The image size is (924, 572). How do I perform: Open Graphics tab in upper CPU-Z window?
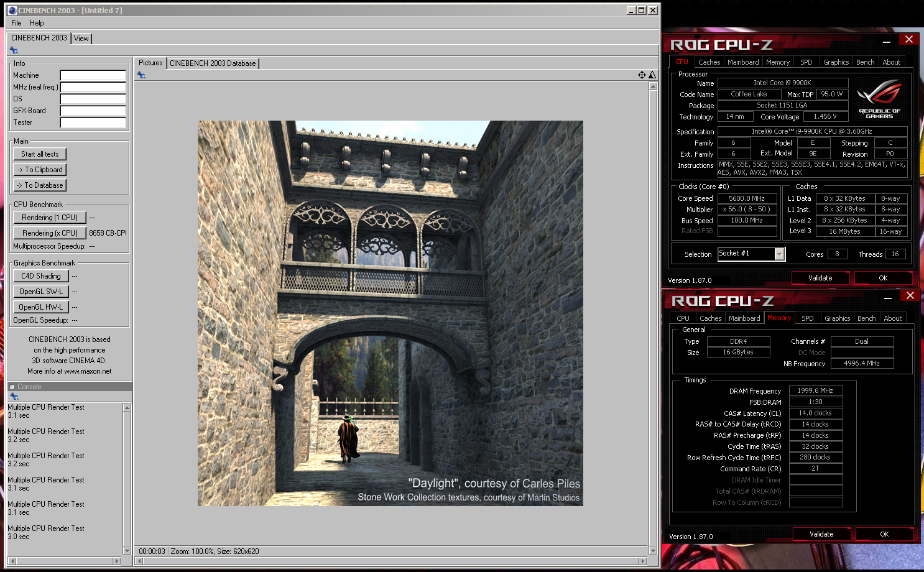(x=836, y=62)
